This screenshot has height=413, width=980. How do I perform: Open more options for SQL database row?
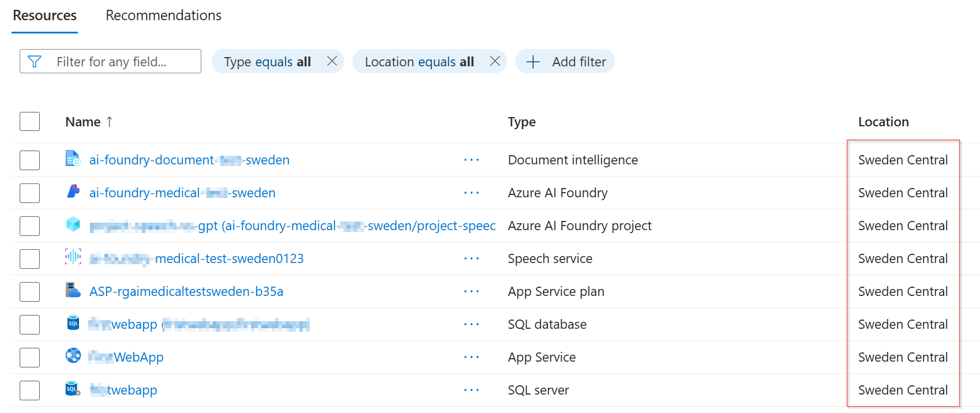[x=471, y=324]
